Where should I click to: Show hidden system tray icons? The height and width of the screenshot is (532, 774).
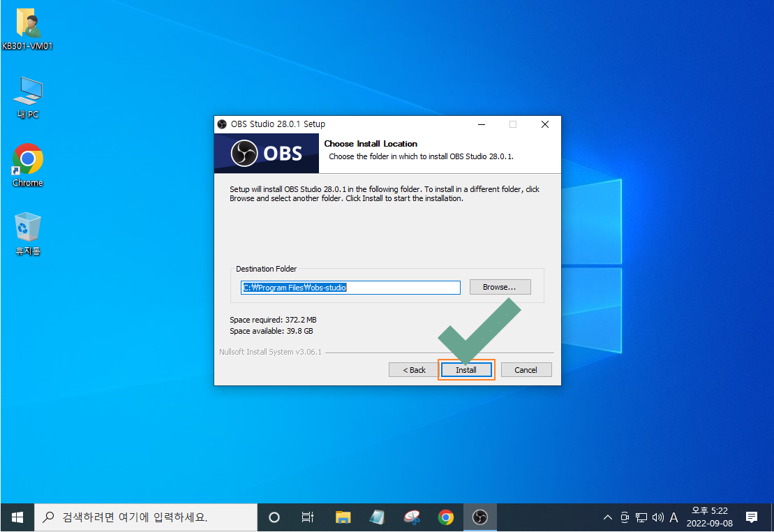tap(608, 517)
